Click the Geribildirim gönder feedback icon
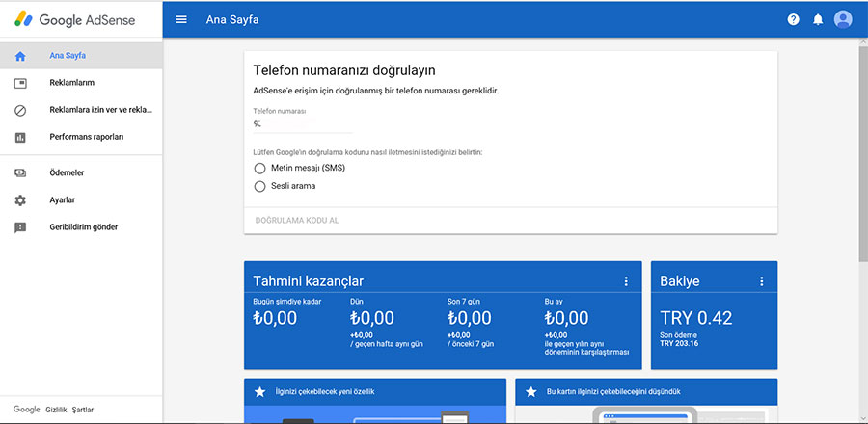The height and width of the screenshot is (424, 868). tap(20, 227)
